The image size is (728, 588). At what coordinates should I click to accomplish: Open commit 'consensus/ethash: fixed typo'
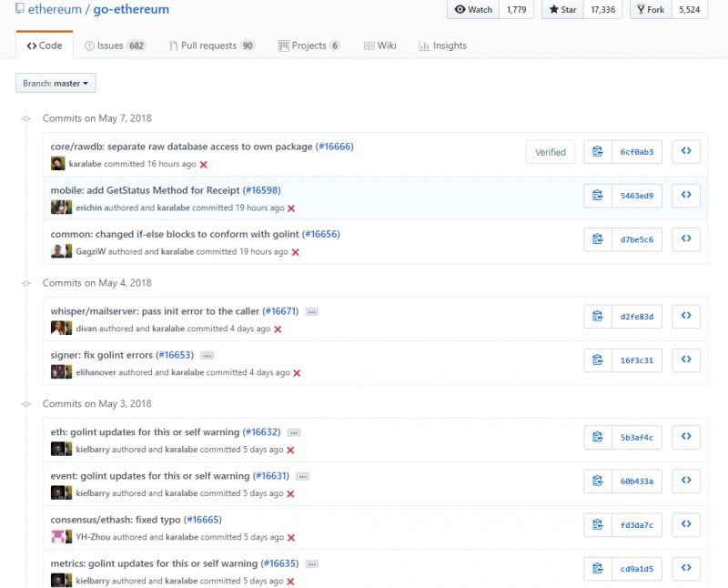click(116, 519)
